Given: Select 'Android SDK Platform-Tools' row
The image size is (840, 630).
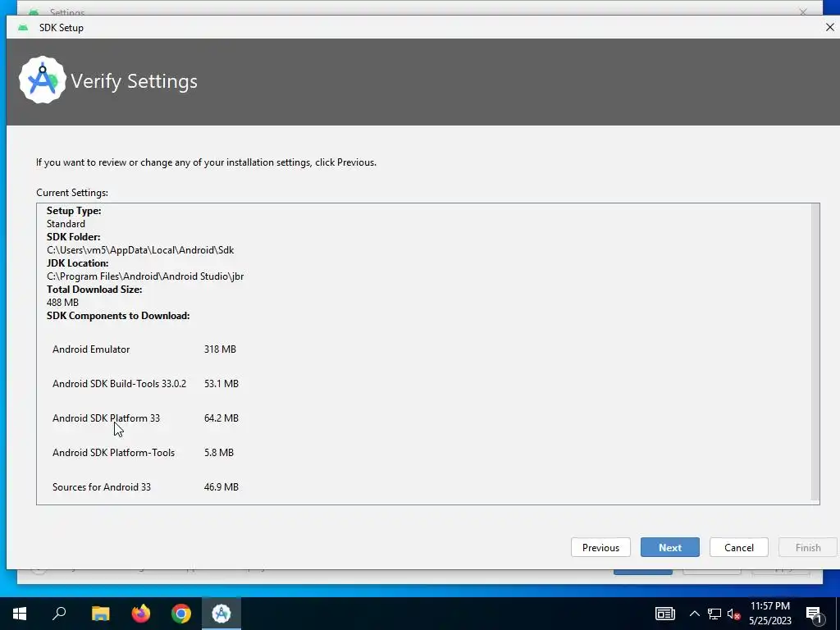Looking at the screenshot, I should (143, 453).
